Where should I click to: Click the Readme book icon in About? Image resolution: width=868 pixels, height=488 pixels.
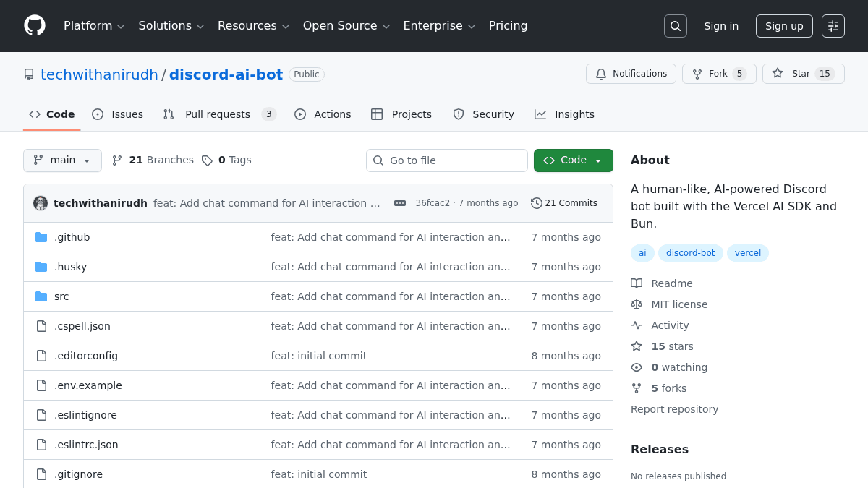click(x=637, y=283)
